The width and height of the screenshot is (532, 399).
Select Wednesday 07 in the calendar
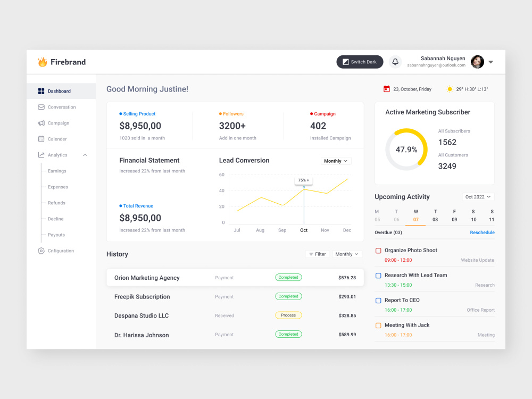(x=415, y=216)
